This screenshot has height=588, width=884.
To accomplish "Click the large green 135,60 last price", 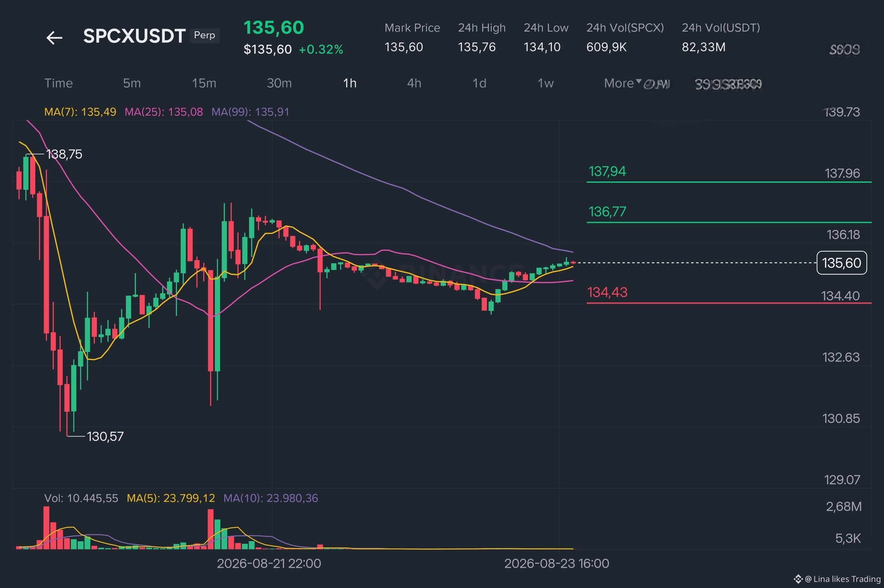I will pos(273,27).
